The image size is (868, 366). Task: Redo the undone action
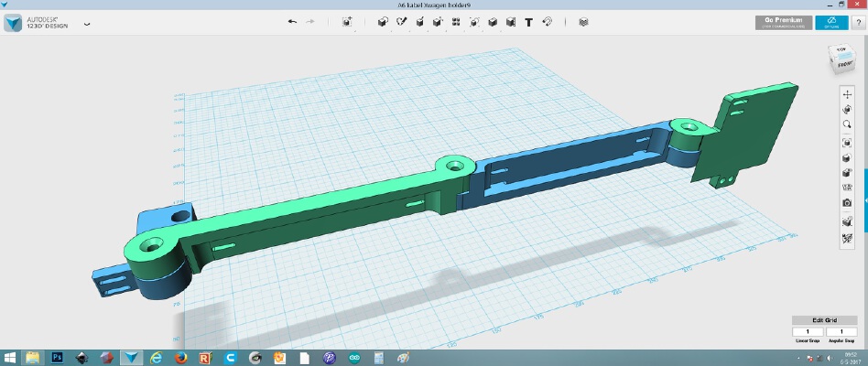point(310,22)
